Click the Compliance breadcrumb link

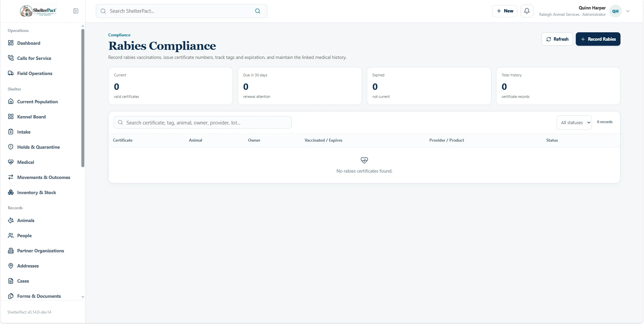click(119, 35)
